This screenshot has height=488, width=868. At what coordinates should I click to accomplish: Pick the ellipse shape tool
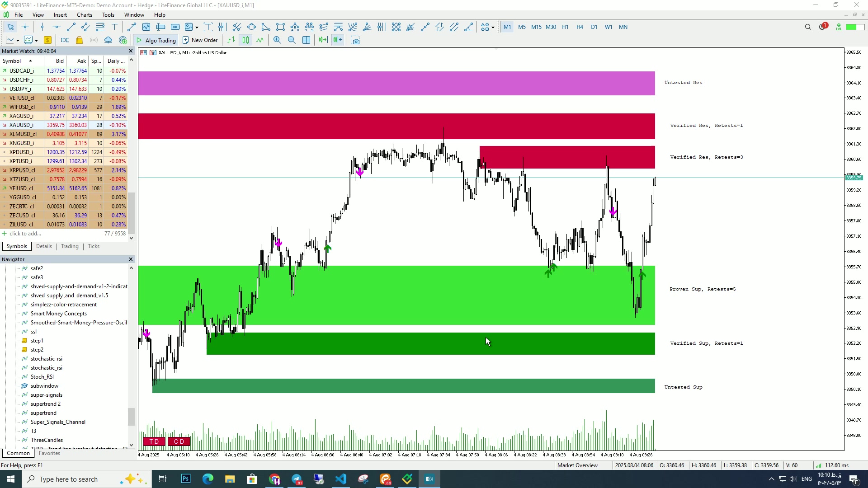pyautogui.click(x=252, y=27)
